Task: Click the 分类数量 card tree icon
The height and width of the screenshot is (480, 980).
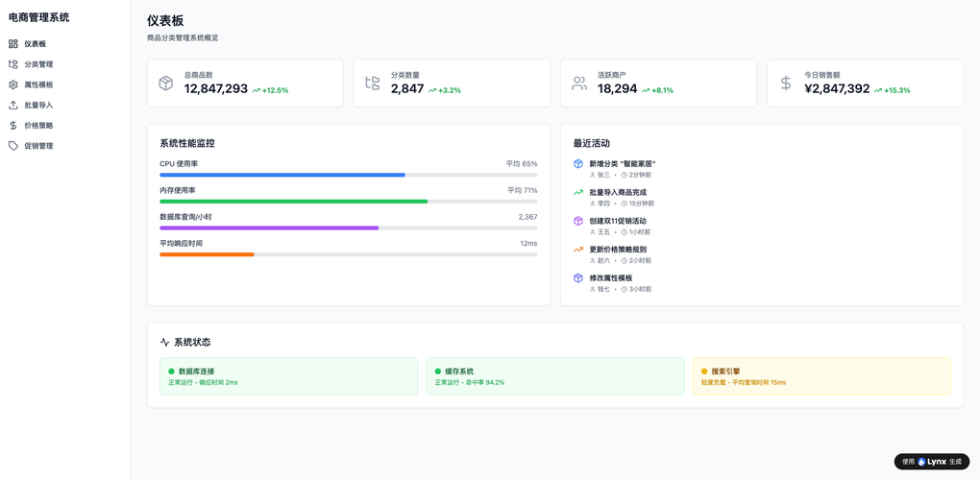Action: pos(373,84)
